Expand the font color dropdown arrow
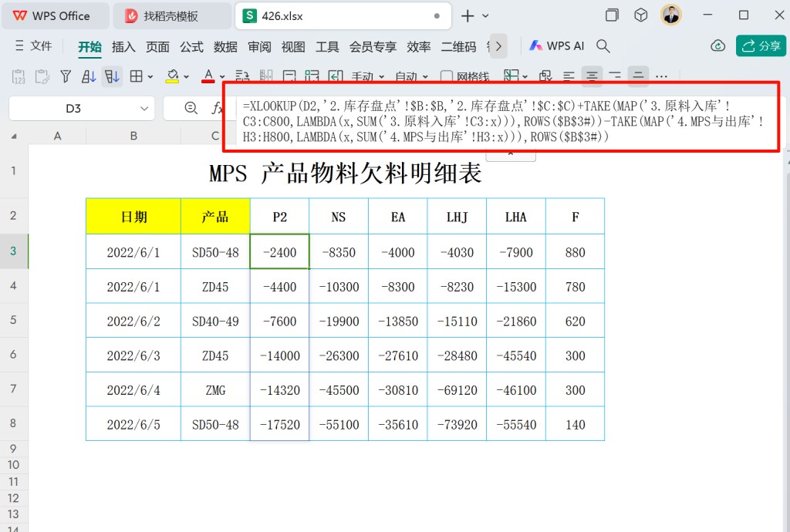The width and height of the screenshot is (790, 532). click(222, 77)
